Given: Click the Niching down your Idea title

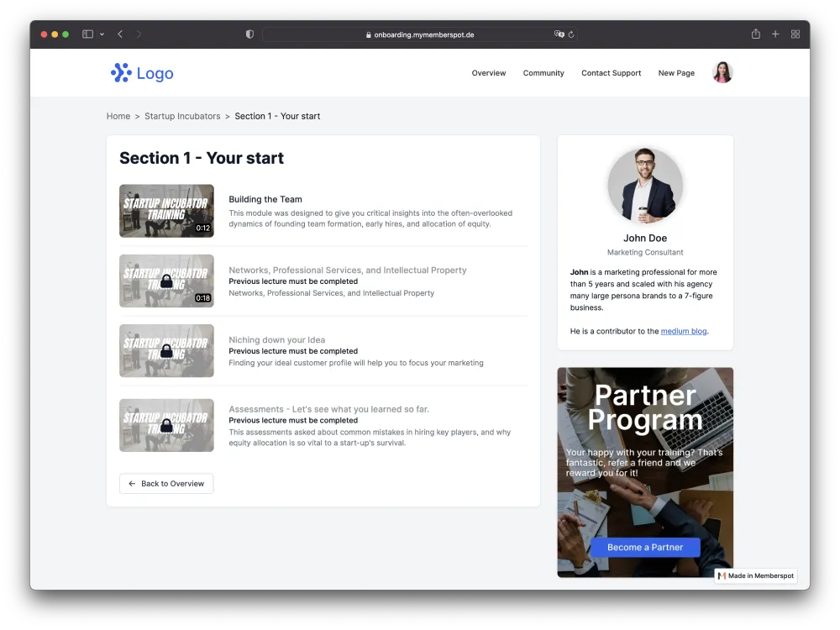Looking at the screenshot, I should [276, 339].
